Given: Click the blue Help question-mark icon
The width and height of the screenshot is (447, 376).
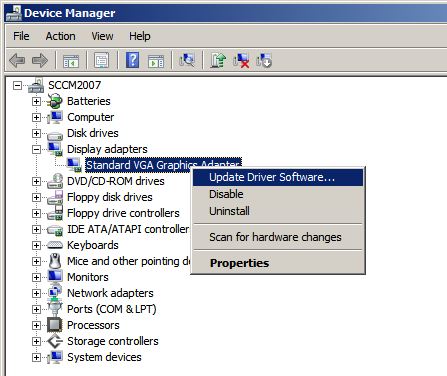Looking at the screenshot, I should tap(132, 60).
